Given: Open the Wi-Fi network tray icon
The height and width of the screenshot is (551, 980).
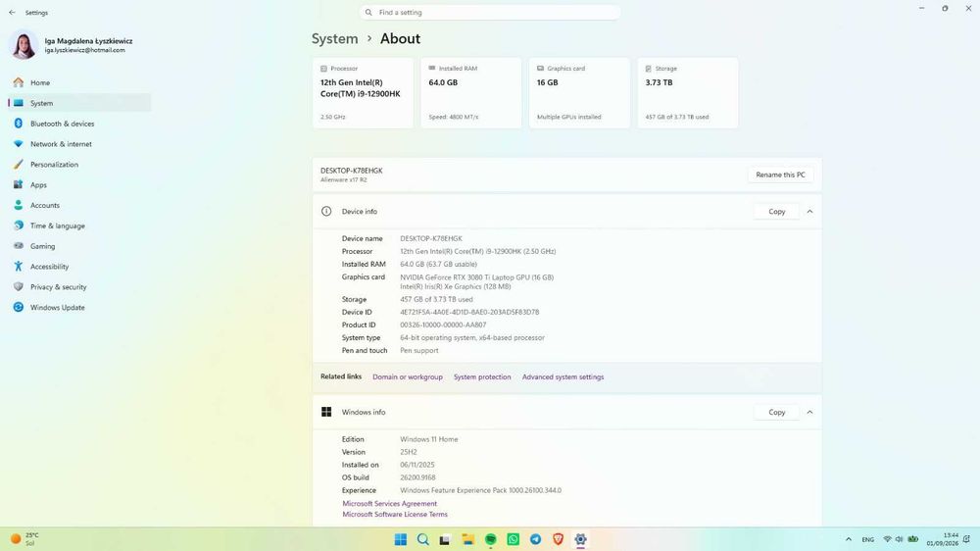Looking at the screenshot, I should [x=887, y=539].
